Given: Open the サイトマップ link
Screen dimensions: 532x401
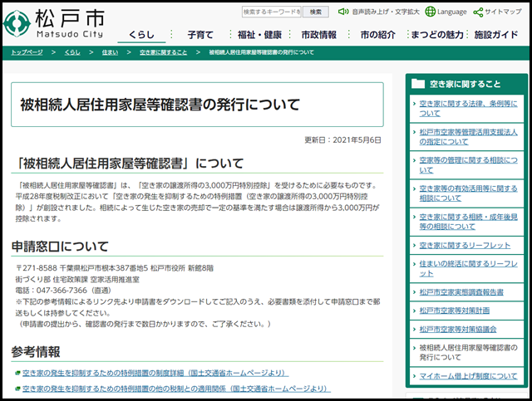Looking at the screenshot, I should tap(503, 12).
